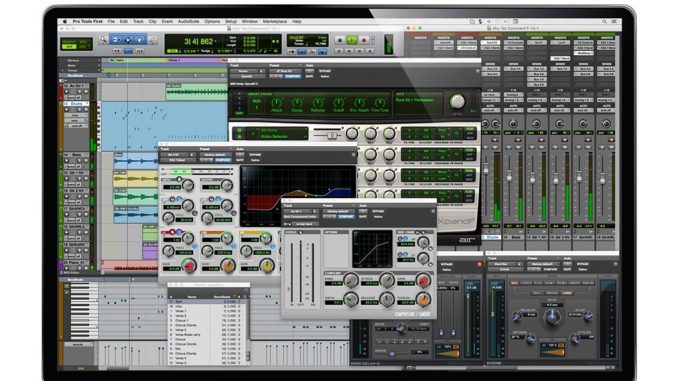Click the yellow MF gain knob in EQ
Screen dimensions: 678x381
point(266,265)
